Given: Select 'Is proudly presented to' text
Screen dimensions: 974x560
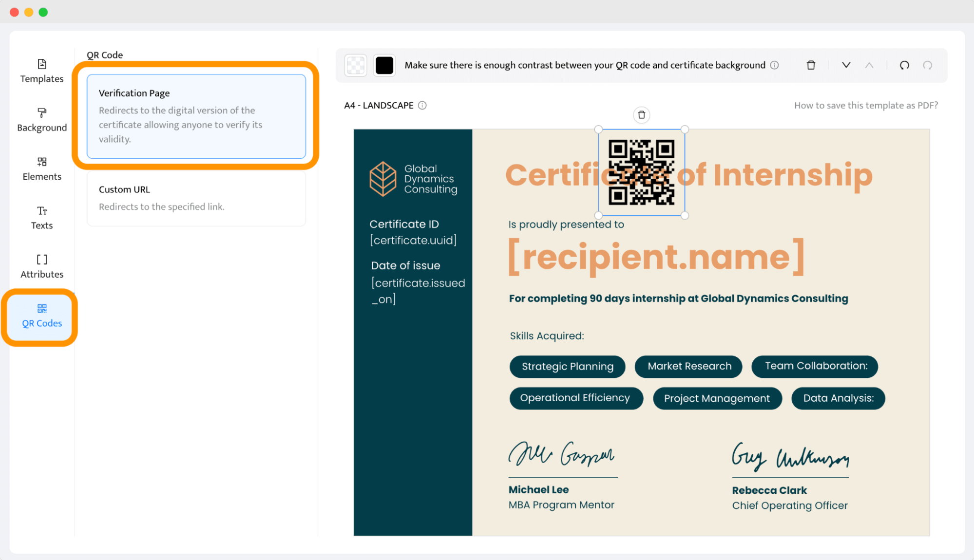Looking at the screenshot, I should click(566, 224).
